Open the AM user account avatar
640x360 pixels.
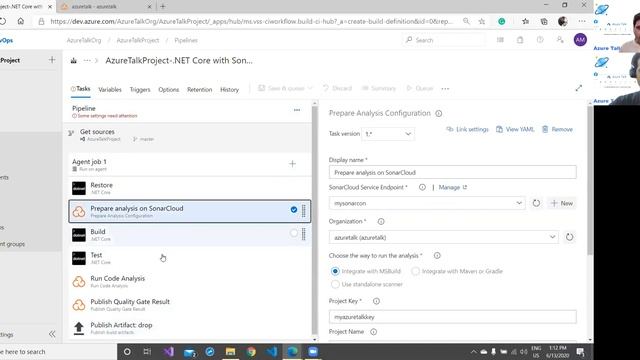(580, 40)
